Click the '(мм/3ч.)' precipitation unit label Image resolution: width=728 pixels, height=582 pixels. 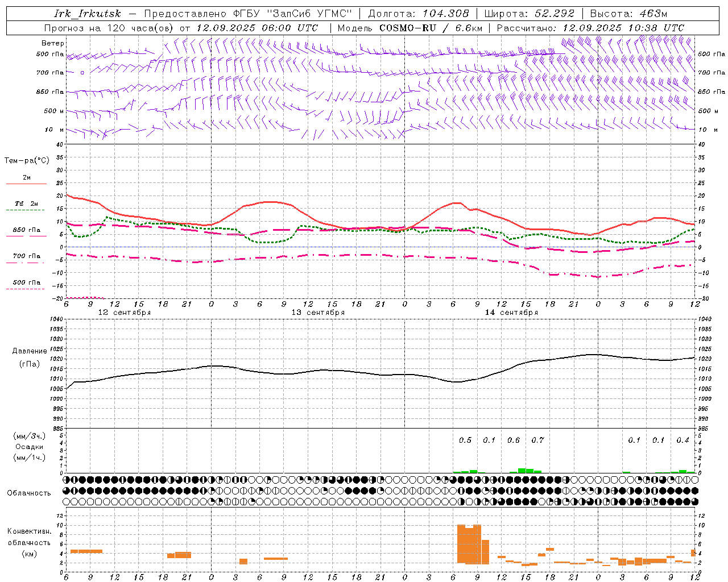[30, 436]
